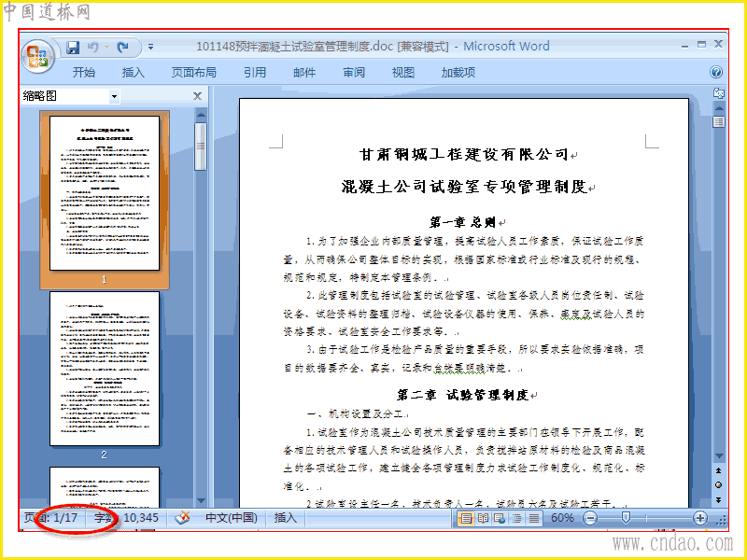Zoom in with plus button
The image size is (747, 560).
pyautogui.click(x=699, y=518)
